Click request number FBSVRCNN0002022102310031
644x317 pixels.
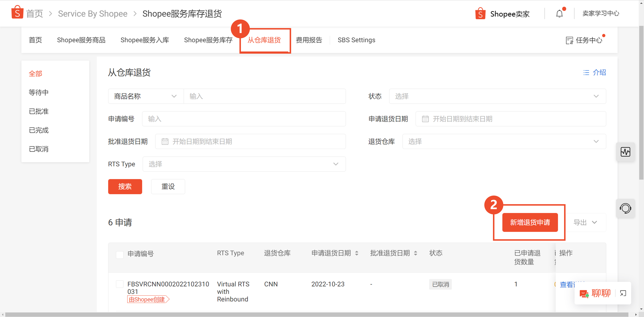tap(168, 288)
